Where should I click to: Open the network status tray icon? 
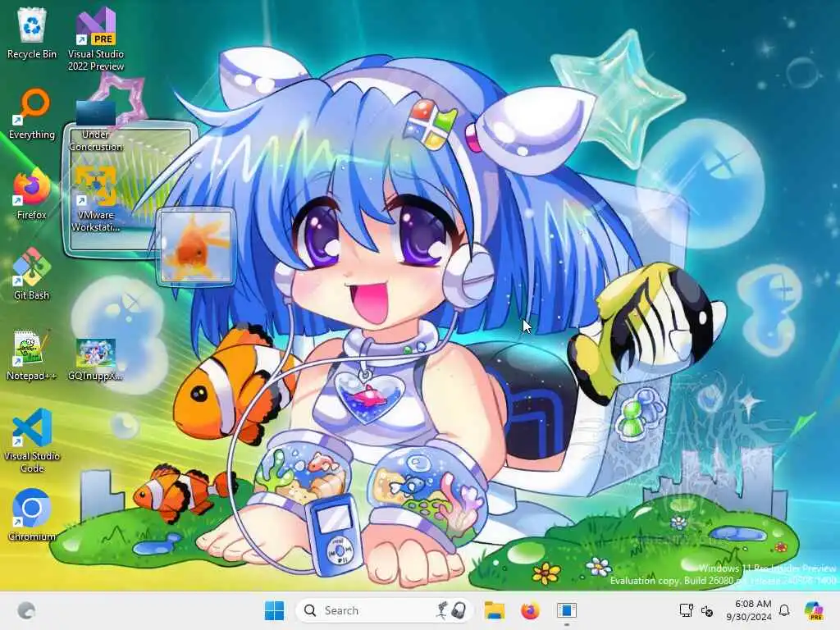point(687,610)
